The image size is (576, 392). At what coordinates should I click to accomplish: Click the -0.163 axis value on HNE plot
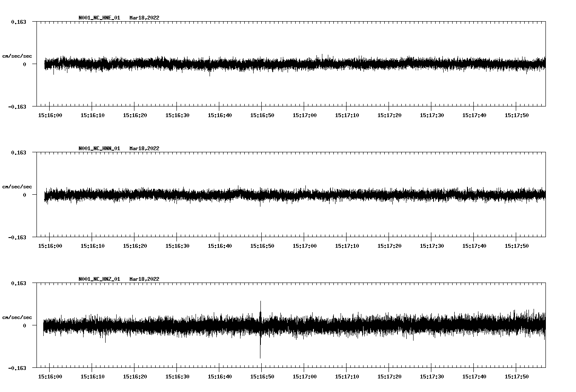click(17, 106)
